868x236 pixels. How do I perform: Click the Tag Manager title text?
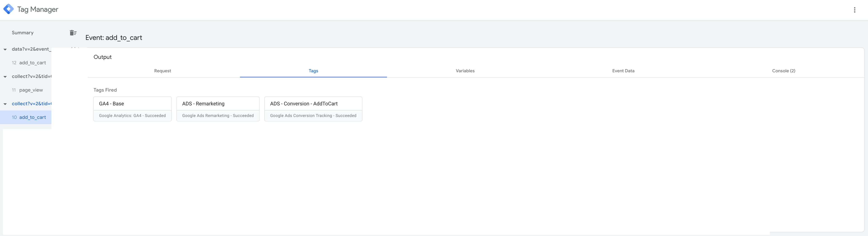click(38, 10)
